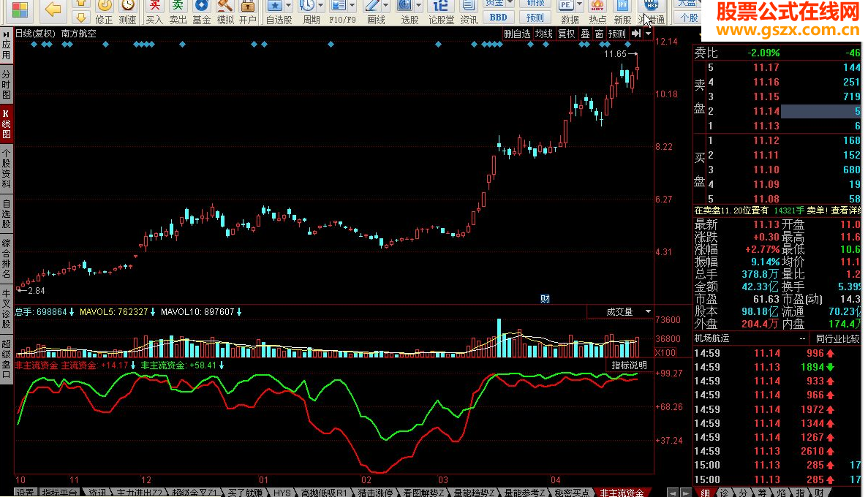Open 设置 indicator settings
This screenshot has height=497, width=868.
pos(26,493)
